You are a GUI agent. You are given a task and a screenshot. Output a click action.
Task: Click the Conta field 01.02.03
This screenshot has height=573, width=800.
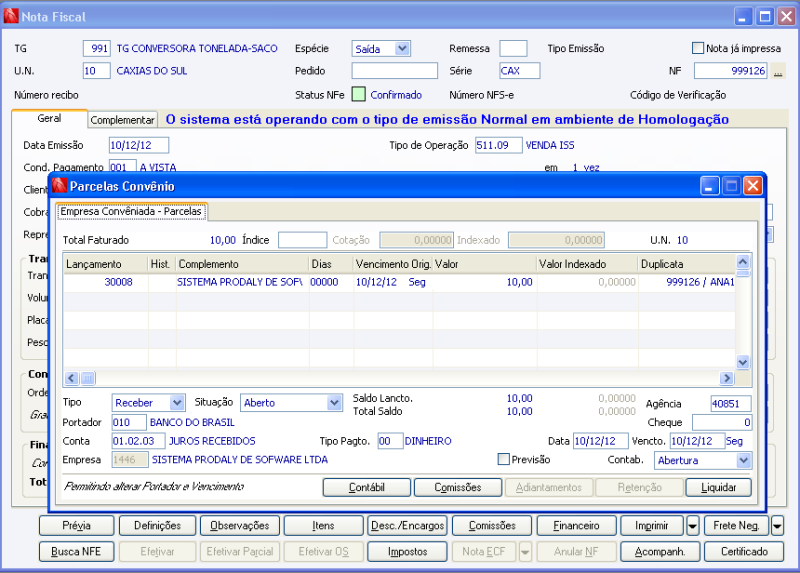click(x=138, y=441)
